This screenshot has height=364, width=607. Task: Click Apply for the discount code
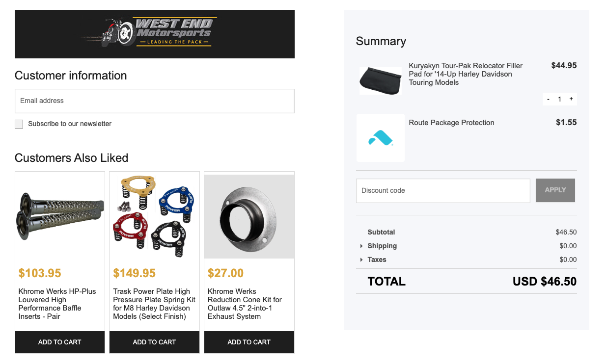[555, 190]
